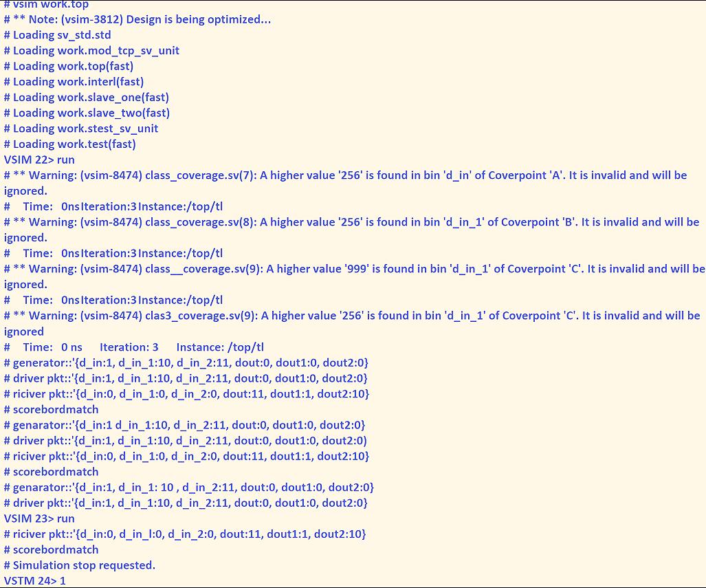Viewport: 706px width, 588px height.
Task: Click the Loading sv_std.std line
Action: (x=58, y=34)
